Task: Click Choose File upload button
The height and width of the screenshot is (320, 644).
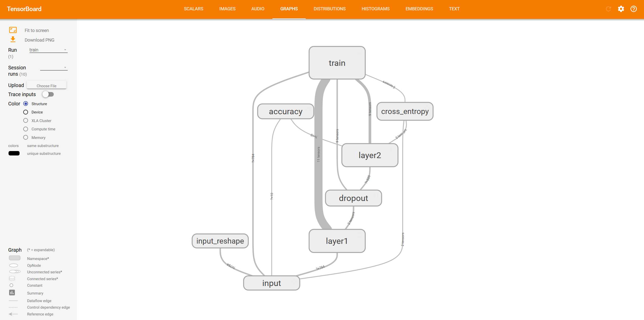Action: pos(46,85)
